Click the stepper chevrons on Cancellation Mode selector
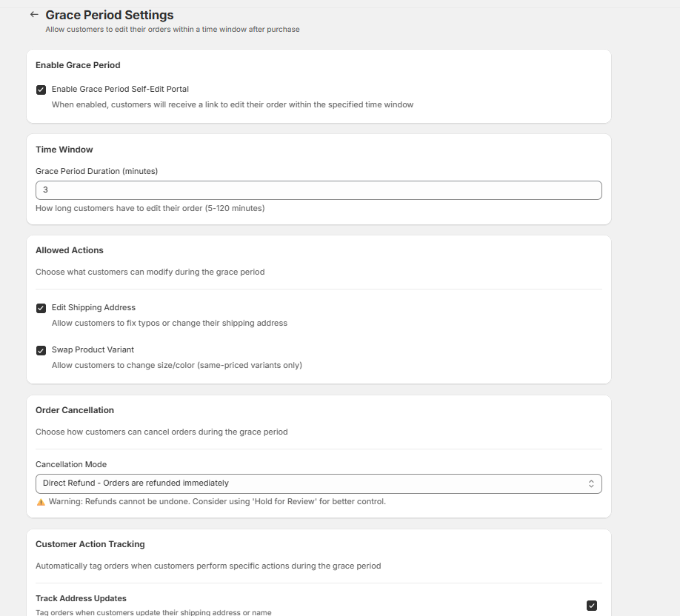Image resolution: width=680 pixels, height=616 pixels. [x=591, y=483]
